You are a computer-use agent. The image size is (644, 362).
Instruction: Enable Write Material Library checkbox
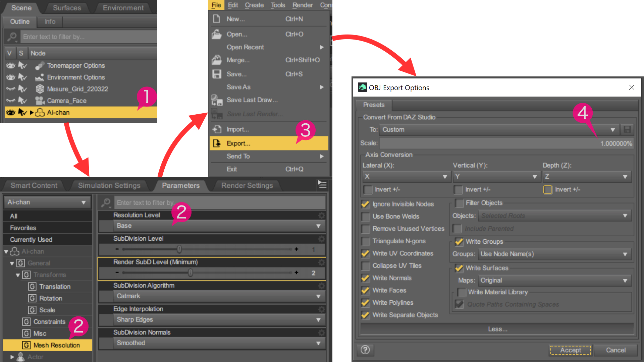click(462, 292)
